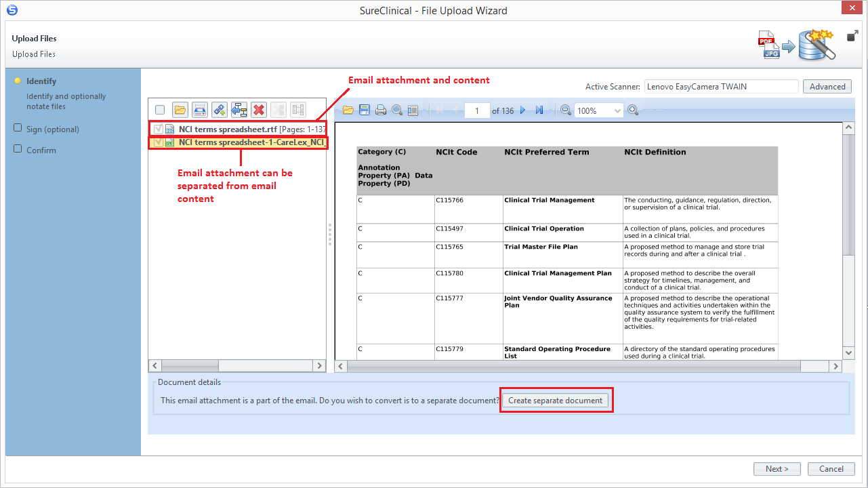Click the NCIt Preferred Term column header
The image size is (868, 488).
click(546, 152)
